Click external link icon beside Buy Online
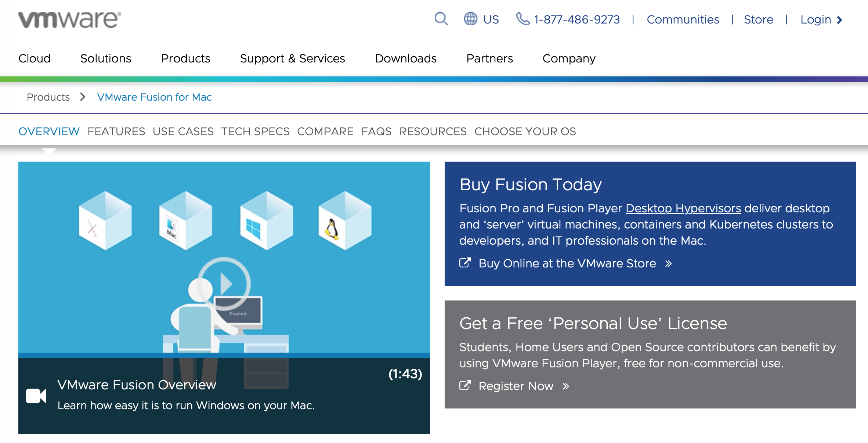The image size is (868, 443). click(x=465, y=263)
